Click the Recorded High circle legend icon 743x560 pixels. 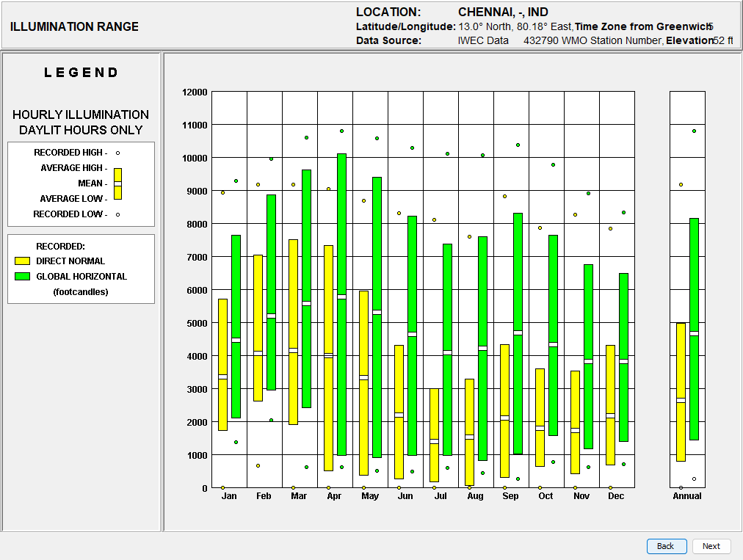[118, 153]
